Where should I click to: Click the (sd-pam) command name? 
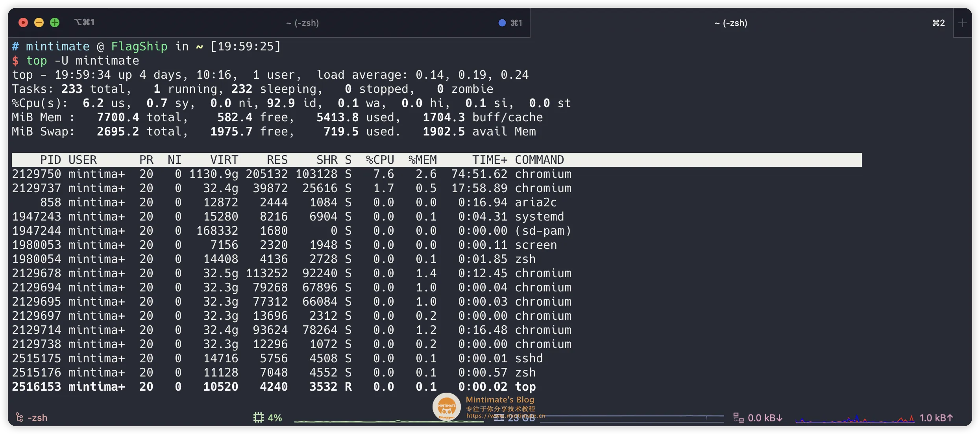(x=543, y=231)
